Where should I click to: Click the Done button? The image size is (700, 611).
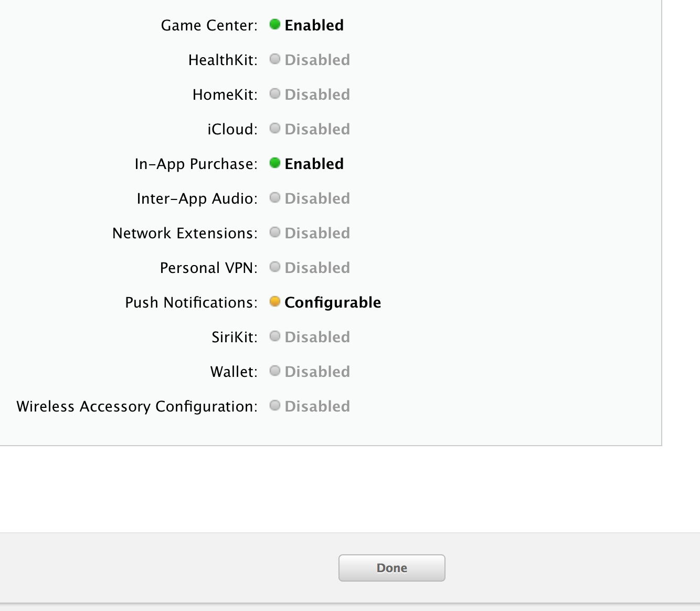pos(391,568)
